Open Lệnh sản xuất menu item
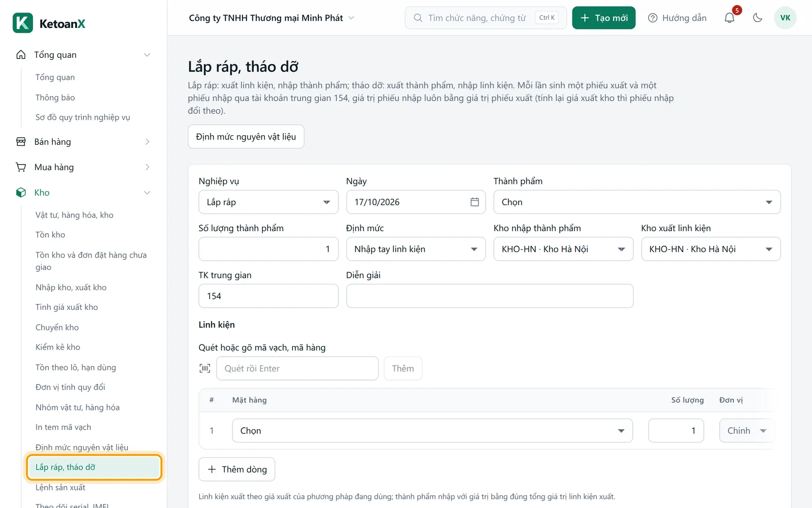This screenshot has width=812, height=508. tap(60, 488)
